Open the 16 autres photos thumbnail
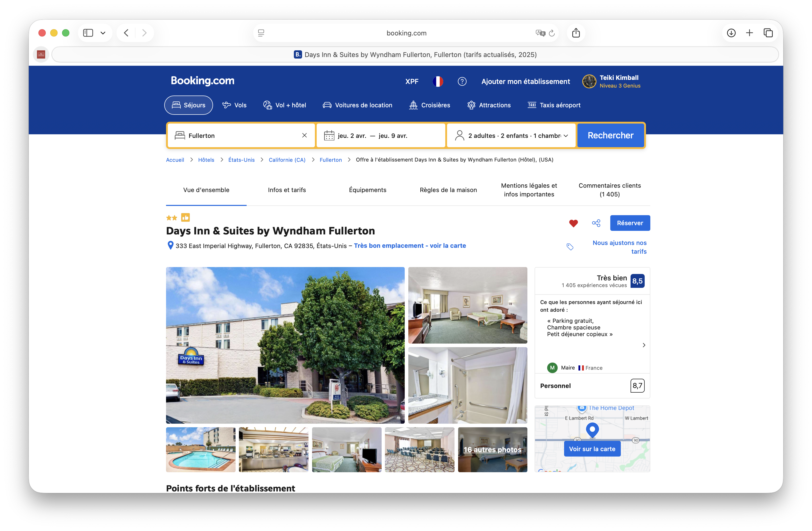This screenshot has height=531, width=812. point(492,449)
